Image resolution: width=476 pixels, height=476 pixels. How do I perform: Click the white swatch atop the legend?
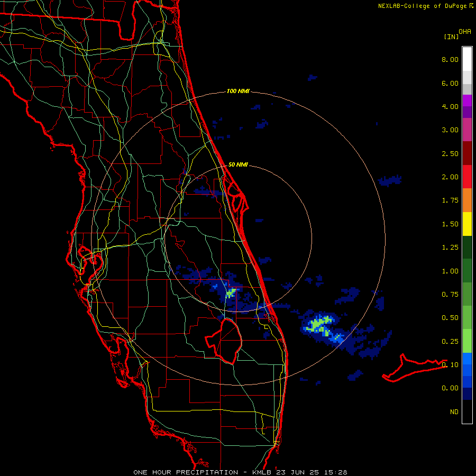[x=467, y=59]
